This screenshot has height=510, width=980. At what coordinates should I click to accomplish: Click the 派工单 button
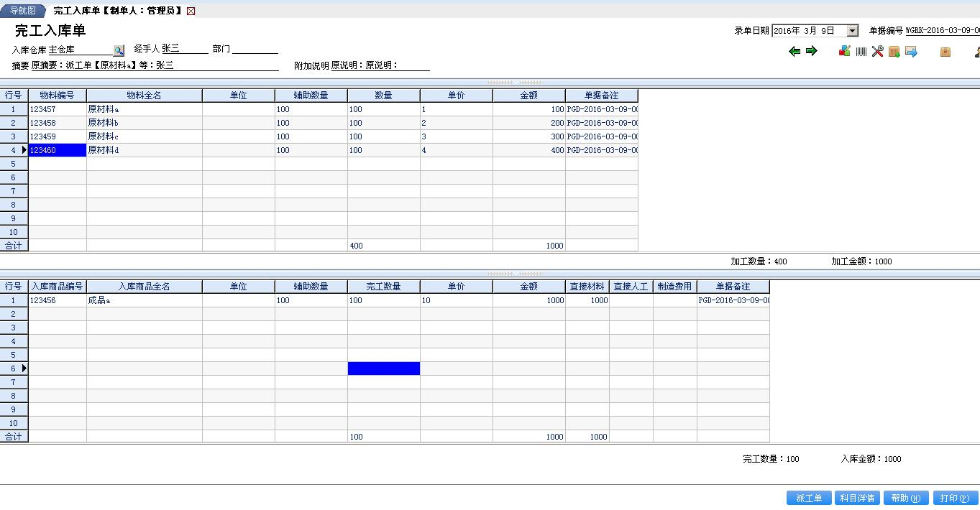tap(809, 498)
